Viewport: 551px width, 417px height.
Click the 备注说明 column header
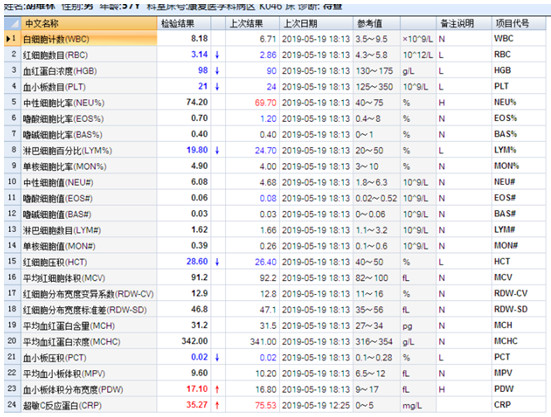(x=464, y=24)
